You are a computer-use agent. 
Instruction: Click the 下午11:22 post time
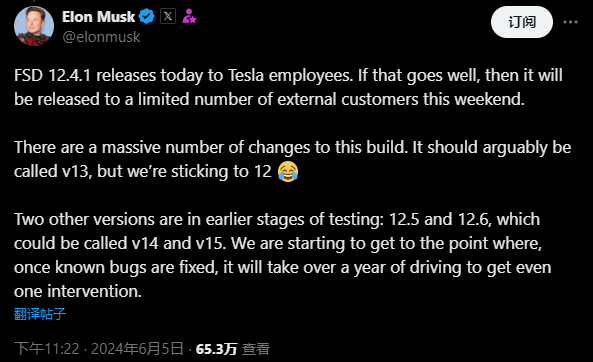47,349
